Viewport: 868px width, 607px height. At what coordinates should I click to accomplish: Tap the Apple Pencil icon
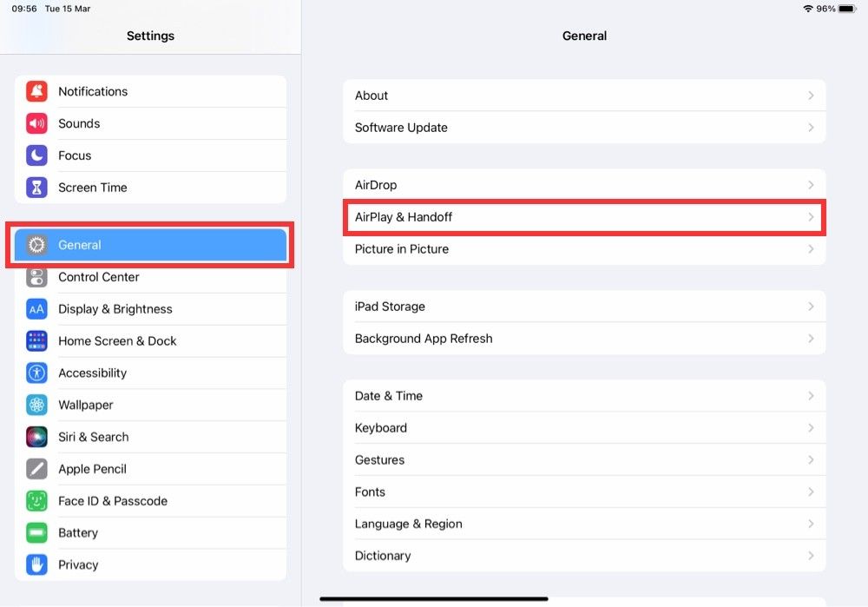point(36,469)
